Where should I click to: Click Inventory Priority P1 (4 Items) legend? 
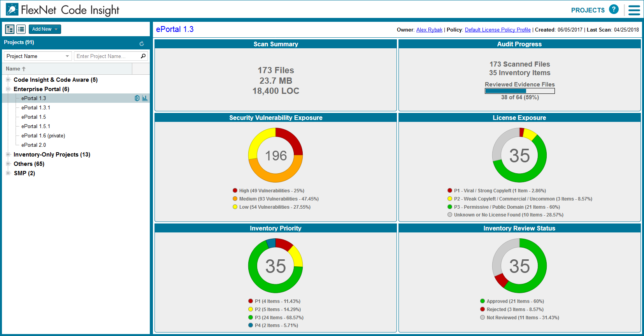point(274,301)
